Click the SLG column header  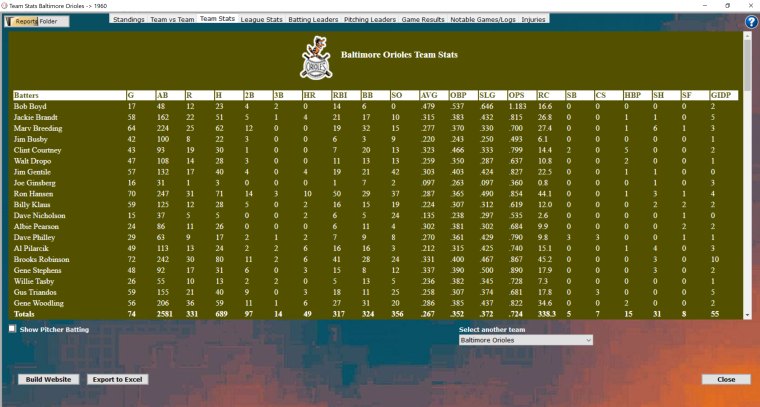[x=492, y=95]
